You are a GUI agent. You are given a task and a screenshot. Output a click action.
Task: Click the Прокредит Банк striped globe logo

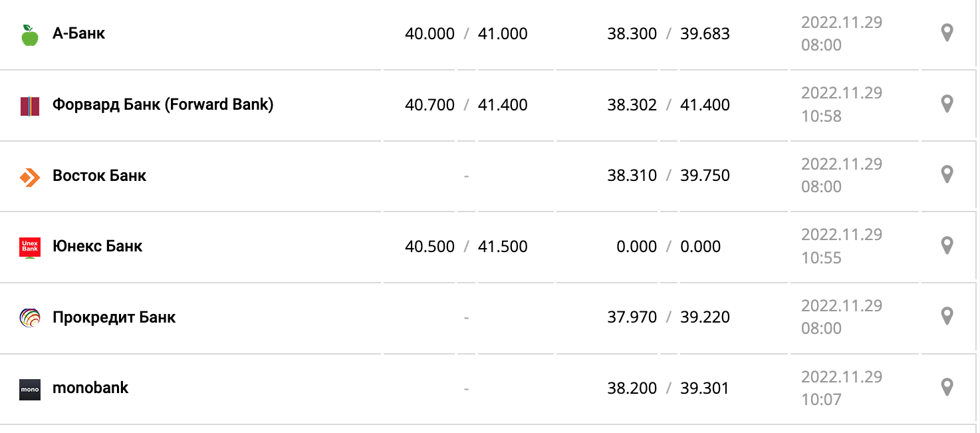click(29, 318)
